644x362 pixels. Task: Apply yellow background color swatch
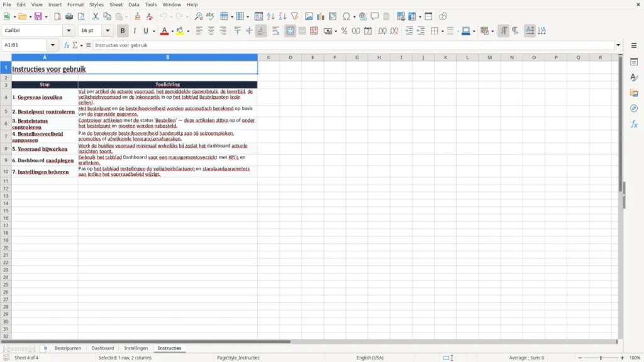pos(180,31)
